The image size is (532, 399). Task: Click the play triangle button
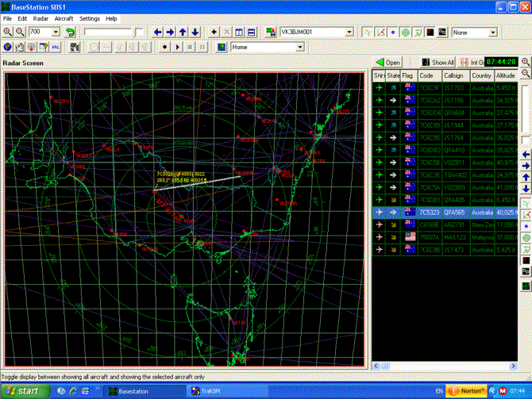pos(177,47)
